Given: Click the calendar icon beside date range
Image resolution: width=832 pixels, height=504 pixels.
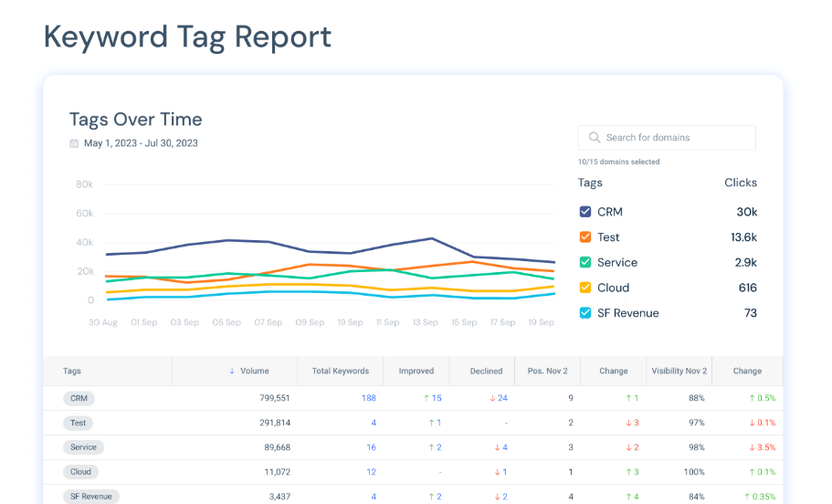Looking at the screenshot, I should pyautogui.click(x=74, y=143).
